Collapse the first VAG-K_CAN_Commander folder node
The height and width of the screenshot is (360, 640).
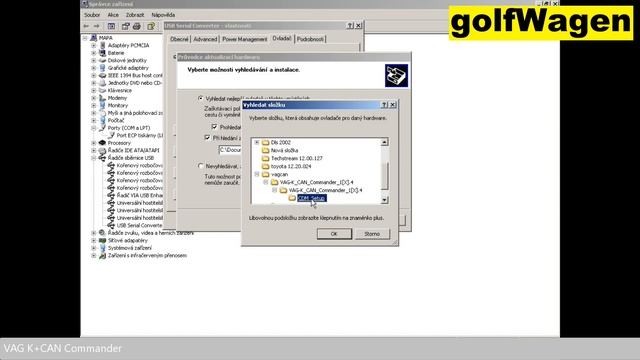pos(266,182)
